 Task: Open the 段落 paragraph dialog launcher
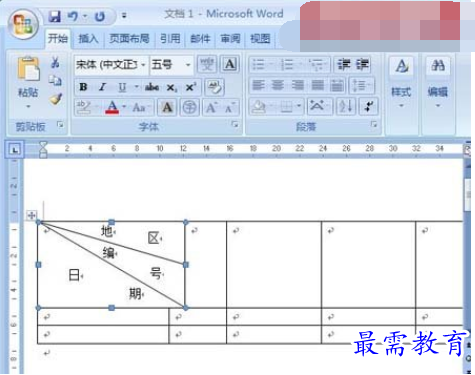(374, 125)
